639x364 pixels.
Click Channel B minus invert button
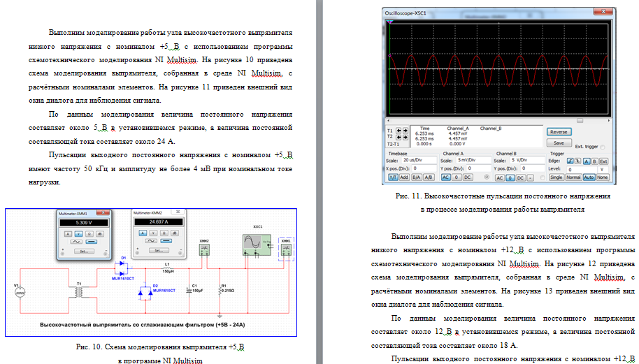[531, 178]
